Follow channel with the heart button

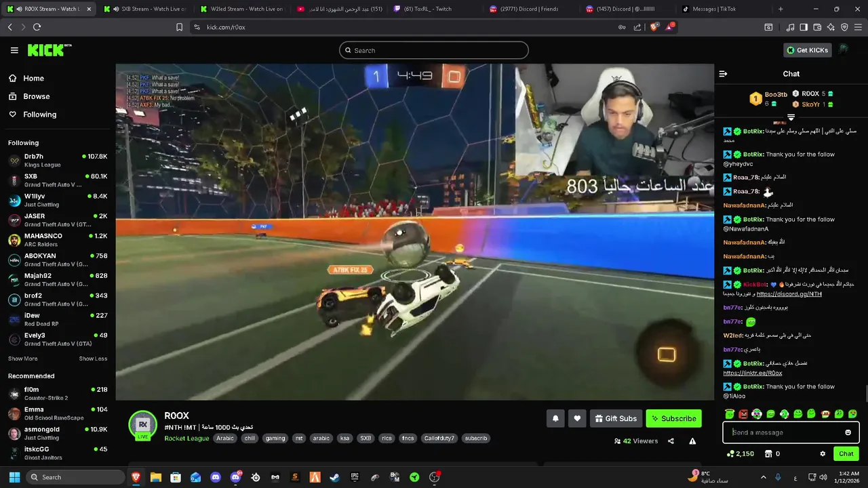pyautogui.click(x=577, y=419)
